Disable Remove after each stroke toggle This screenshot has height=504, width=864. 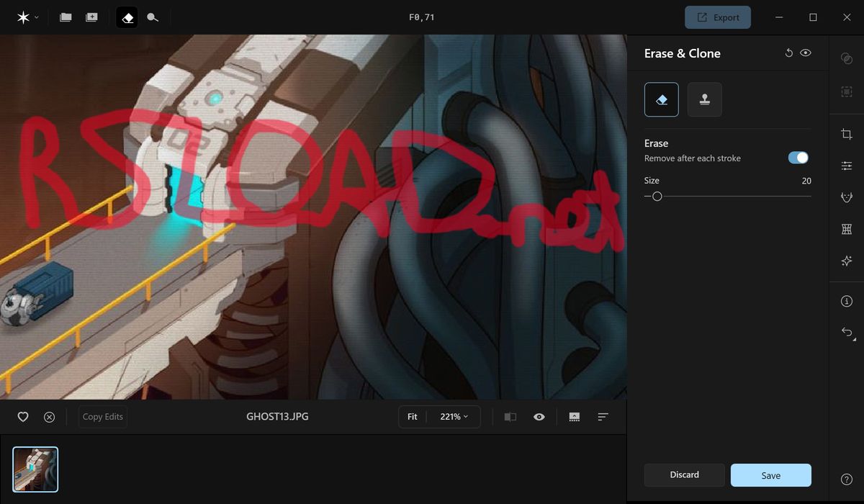click(x=798, y=158)
